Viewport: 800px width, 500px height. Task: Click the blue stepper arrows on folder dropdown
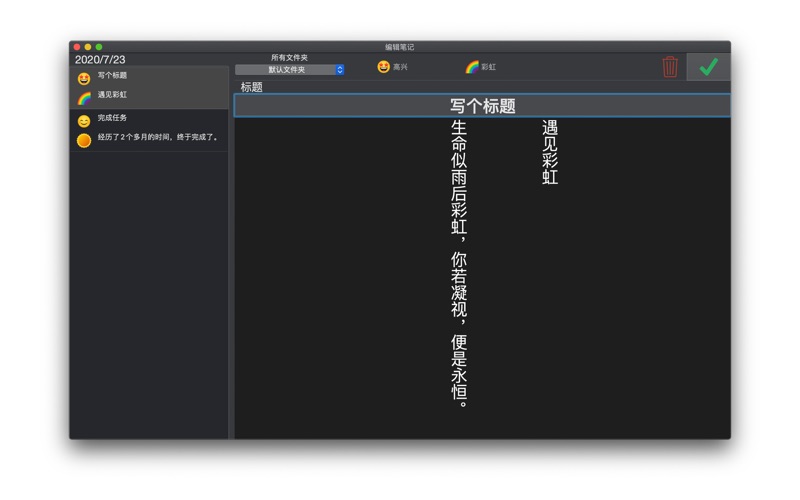340,70
